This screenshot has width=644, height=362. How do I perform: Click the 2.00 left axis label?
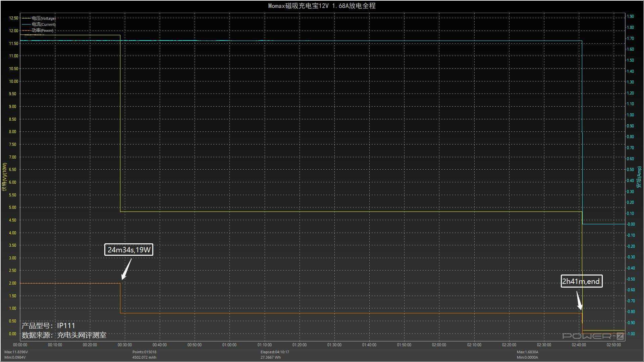[x=12, y=283]
